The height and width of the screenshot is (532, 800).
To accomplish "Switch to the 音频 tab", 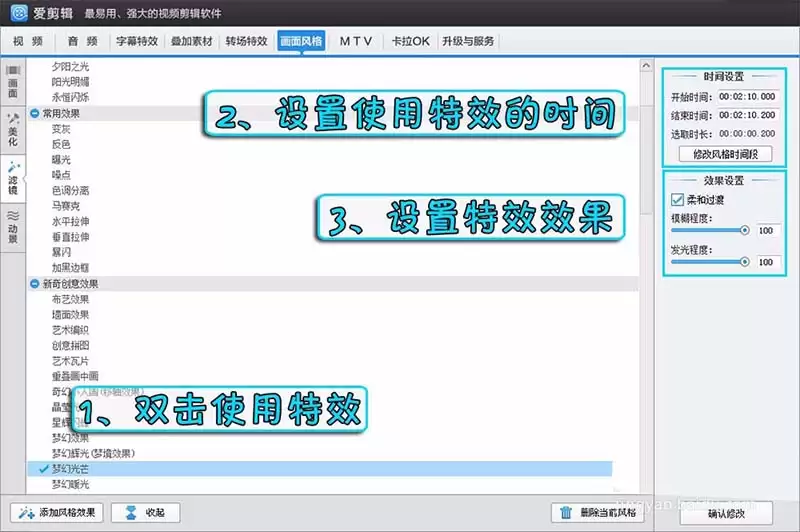I will pos(83,41).
